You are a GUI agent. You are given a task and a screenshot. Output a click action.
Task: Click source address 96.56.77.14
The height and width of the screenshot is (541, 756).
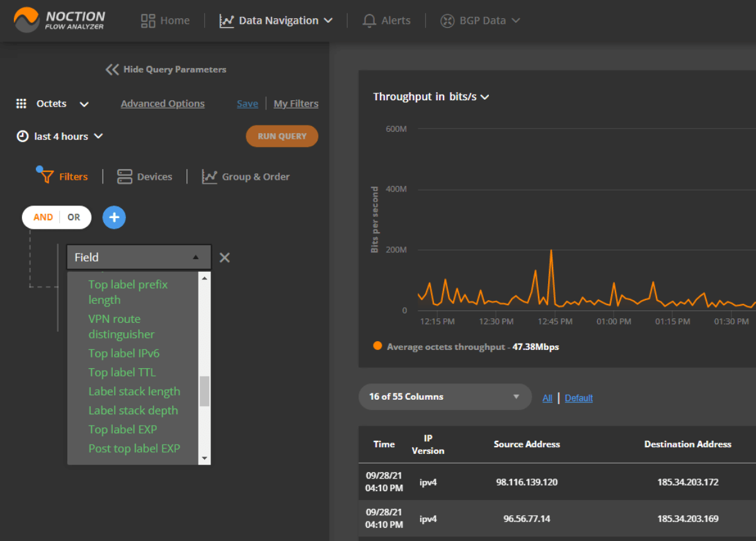point(527,519)
